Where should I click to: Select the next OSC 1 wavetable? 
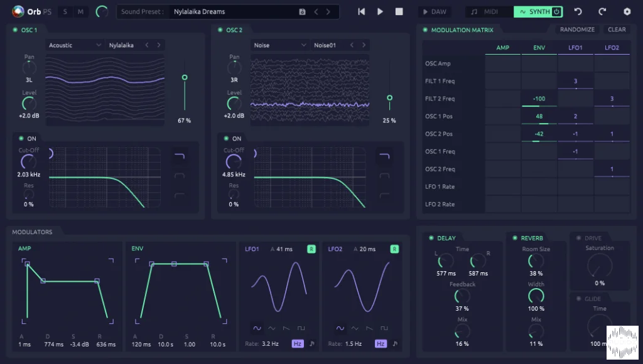click(159, 45)
